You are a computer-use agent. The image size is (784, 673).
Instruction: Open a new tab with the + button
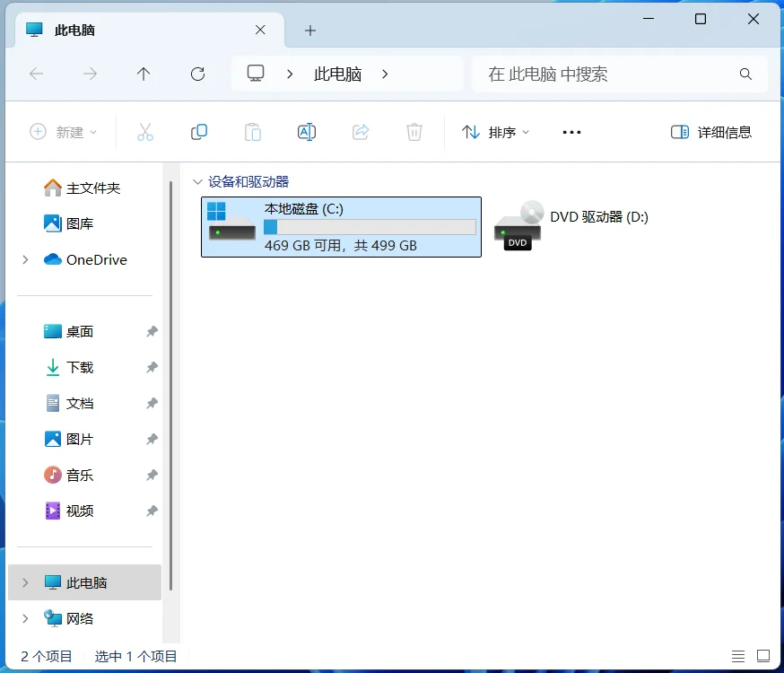pyautogui.click(x=309, y=30)
